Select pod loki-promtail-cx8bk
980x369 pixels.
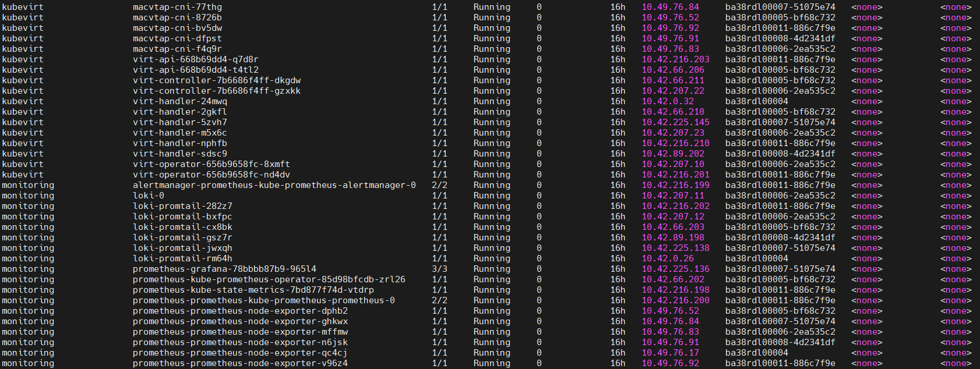[x=182, y=227]
